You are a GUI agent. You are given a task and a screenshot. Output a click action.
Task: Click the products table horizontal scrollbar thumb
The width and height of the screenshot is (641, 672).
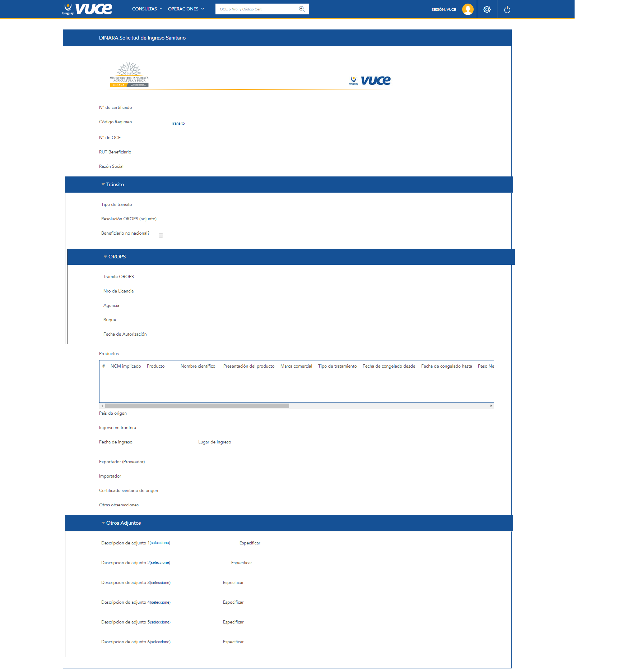(x=197, y=406)
